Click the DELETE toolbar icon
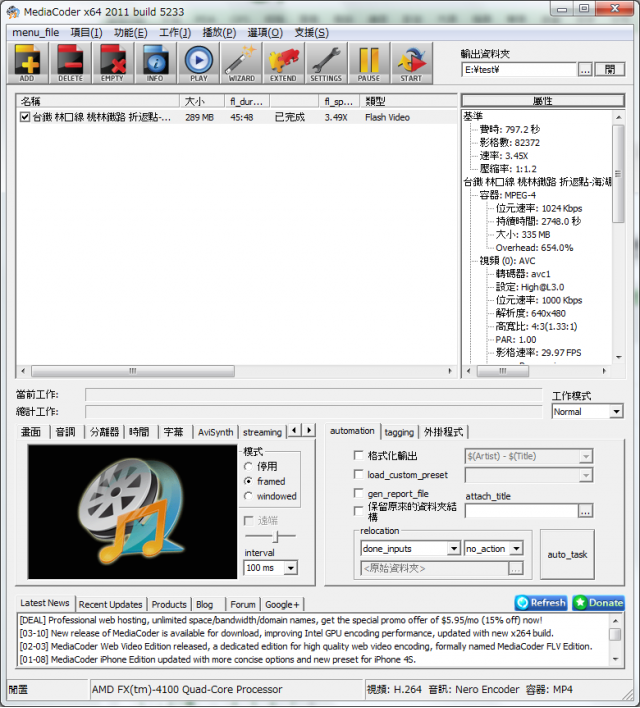The image size is (640, 708). 70,63
